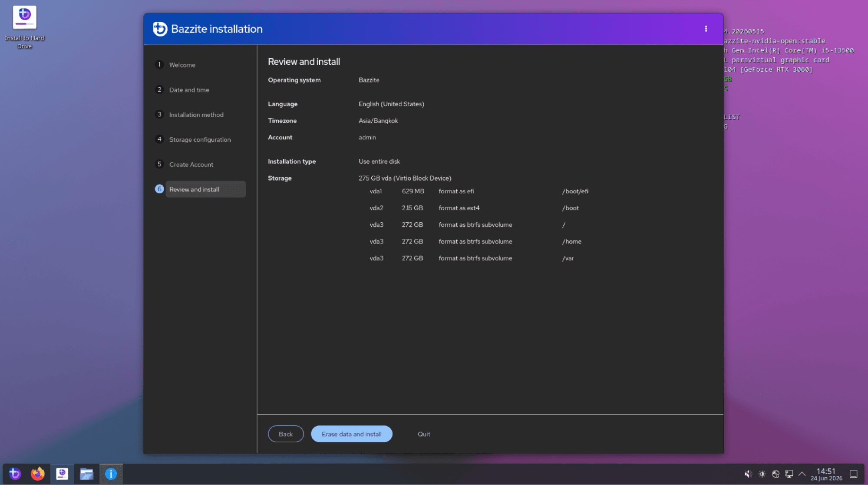Viewport: 868px width, 485px height.
Task: Open the display configuration tray icon
Action: coord(789,474)
